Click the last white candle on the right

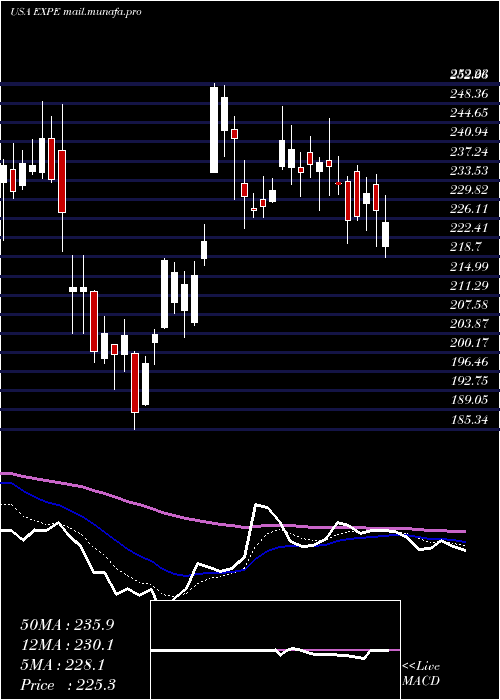click(x=385, y=234)
